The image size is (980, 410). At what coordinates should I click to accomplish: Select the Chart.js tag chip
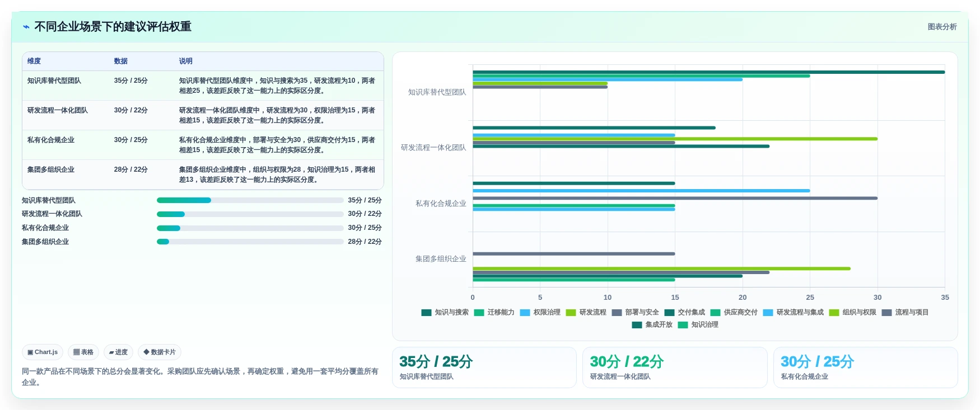[43, 352]
